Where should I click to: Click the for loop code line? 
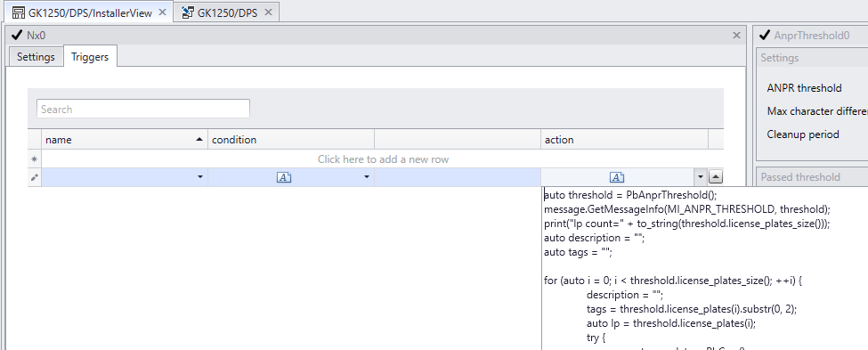673,281
